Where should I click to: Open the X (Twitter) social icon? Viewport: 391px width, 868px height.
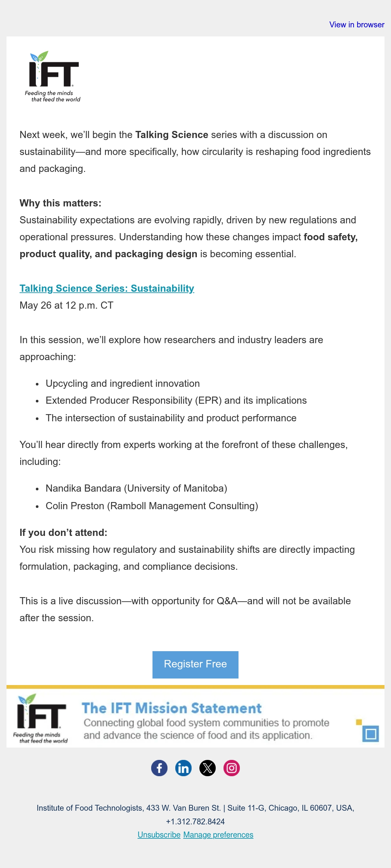[208, 768]
